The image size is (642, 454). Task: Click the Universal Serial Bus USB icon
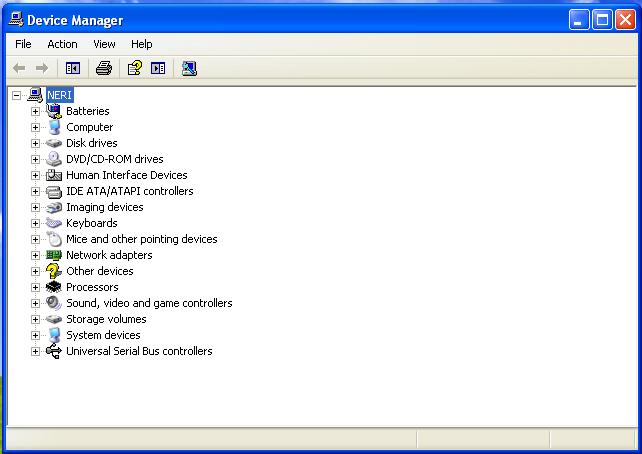[x=54, y=351]
